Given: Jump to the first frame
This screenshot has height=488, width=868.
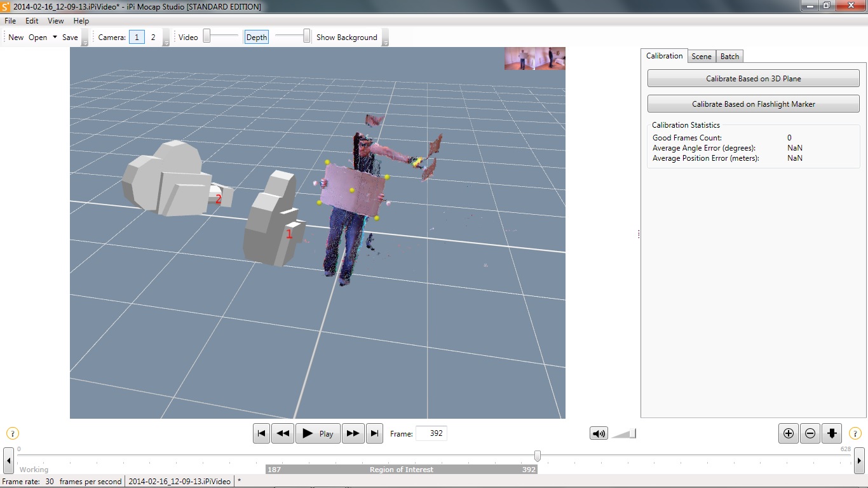Looking at the screenshot, I should tap(261, 433).
